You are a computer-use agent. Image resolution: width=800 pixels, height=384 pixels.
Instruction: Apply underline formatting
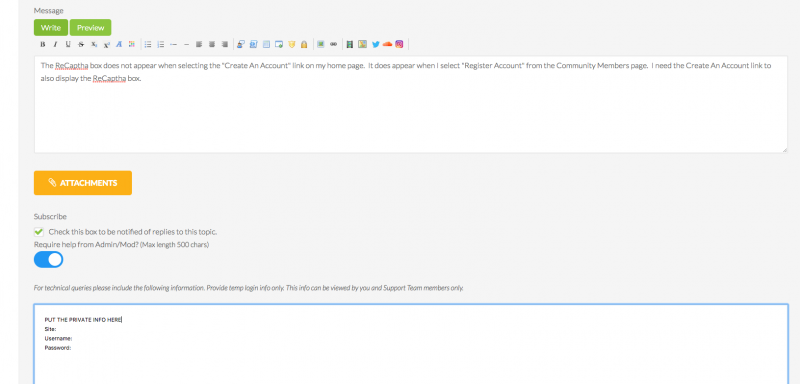click(x=68, y=44)
